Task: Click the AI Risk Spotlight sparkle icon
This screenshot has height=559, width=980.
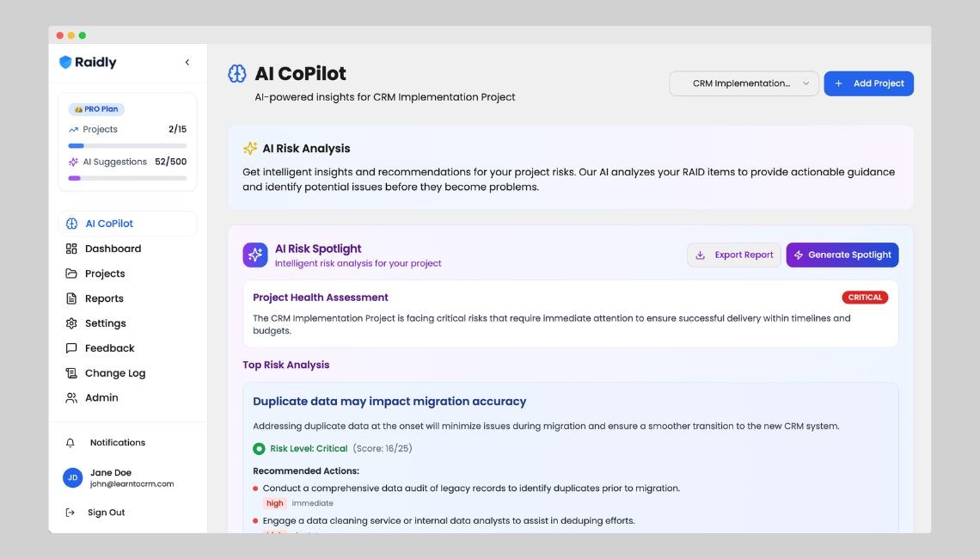Action: click(x=255, y=255)
